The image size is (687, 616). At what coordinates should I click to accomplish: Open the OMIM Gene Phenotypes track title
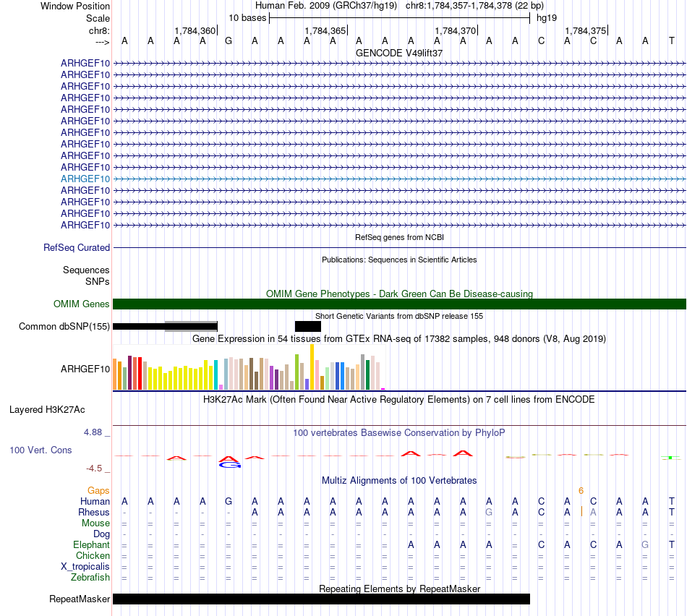(x=399, y=294)
